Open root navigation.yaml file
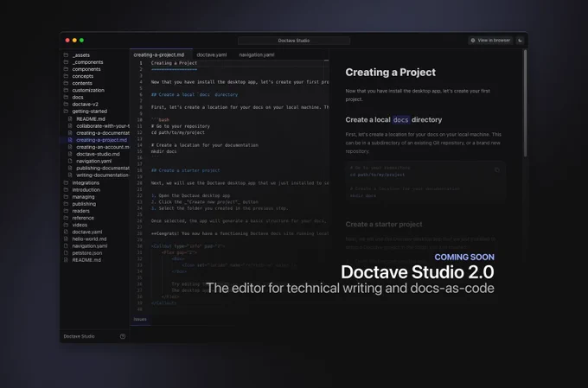588x388 pixels. click(x=90, y=246)
